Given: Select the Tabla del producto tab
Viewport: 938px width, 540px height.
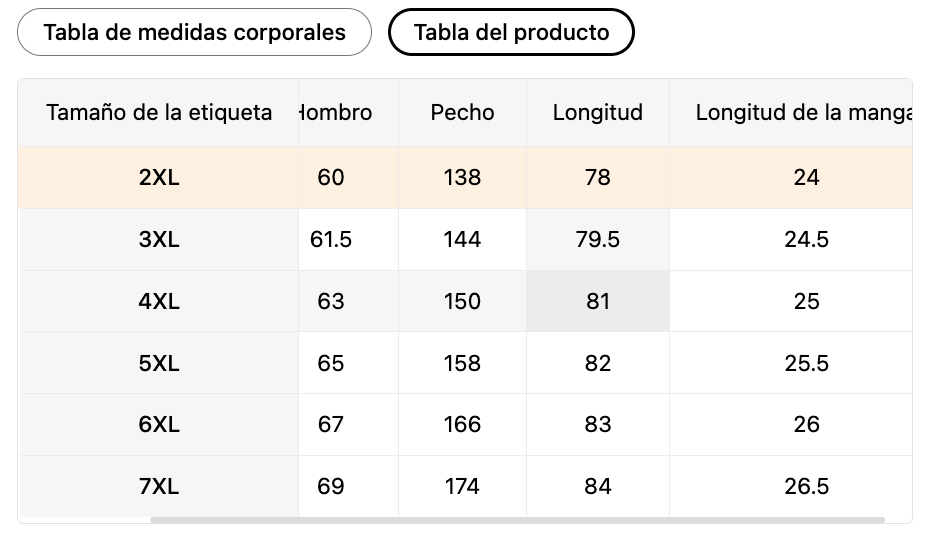Looking at the screenshot, I should pos(511,32).
